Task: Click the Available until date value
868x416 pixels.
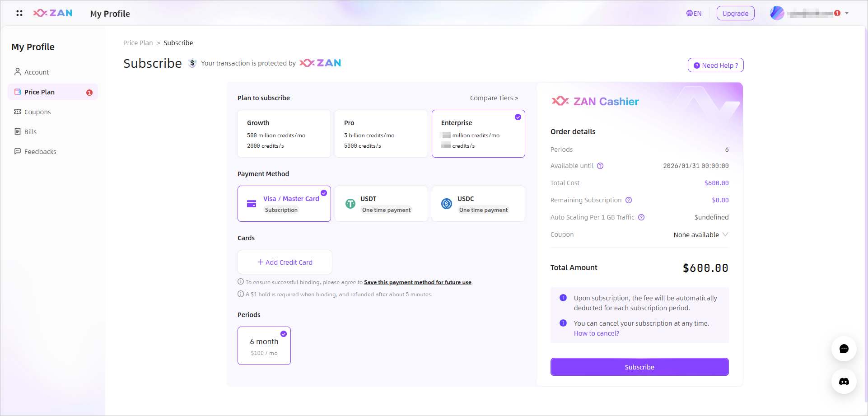Action: coord(696,166)
